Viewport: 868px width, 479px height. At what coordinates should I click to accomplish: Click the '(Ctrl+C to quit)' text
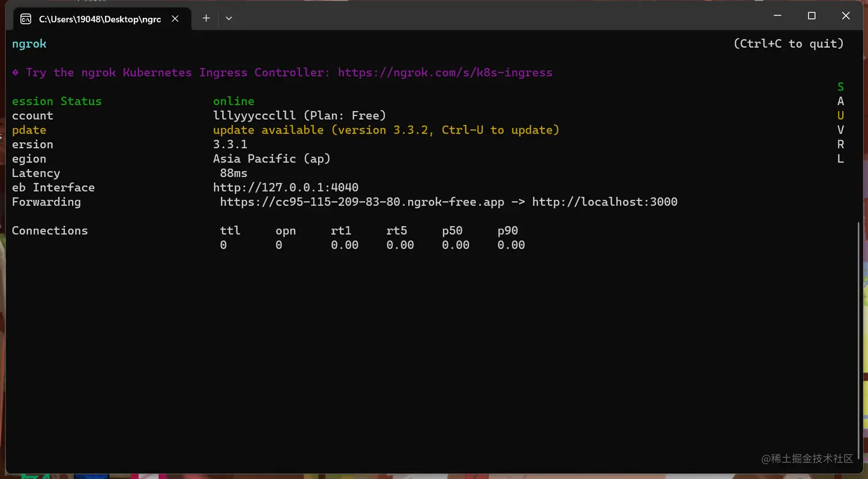(789, 44)
